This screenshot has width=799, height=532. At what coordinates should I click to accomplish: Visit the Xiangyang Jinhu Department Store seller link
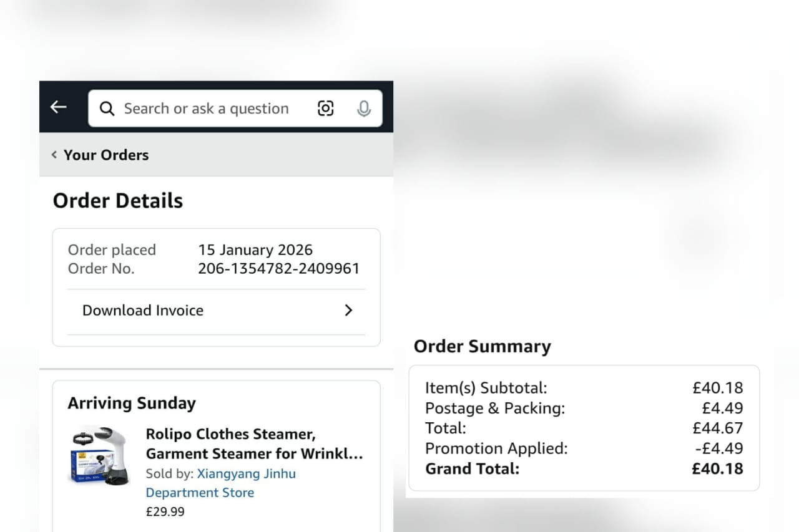(x=221, y=483)
